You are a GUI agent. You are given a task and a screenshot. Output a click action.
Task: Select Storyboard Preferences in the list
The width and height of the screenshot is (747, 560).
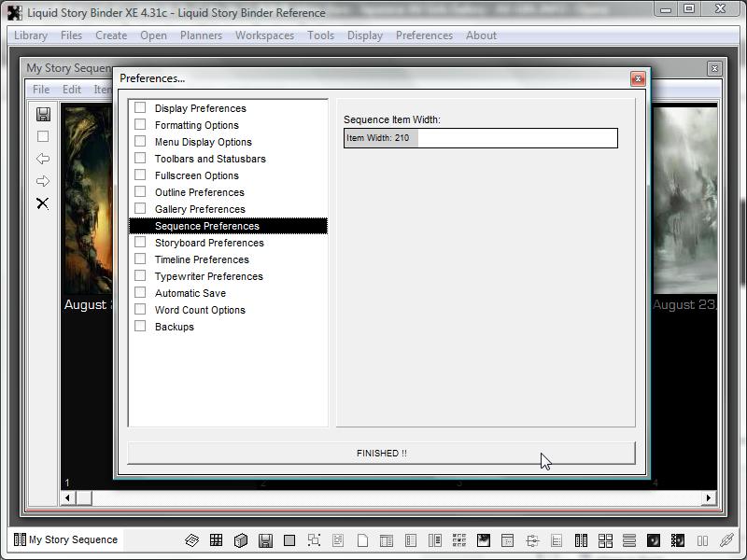209,243
